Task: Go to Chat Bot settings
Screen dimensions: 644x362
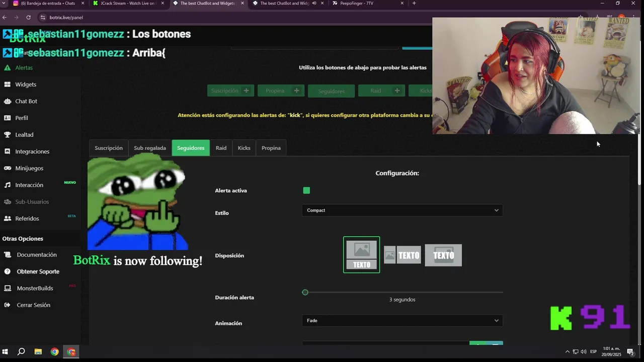Action: click(x=26, y=101)
